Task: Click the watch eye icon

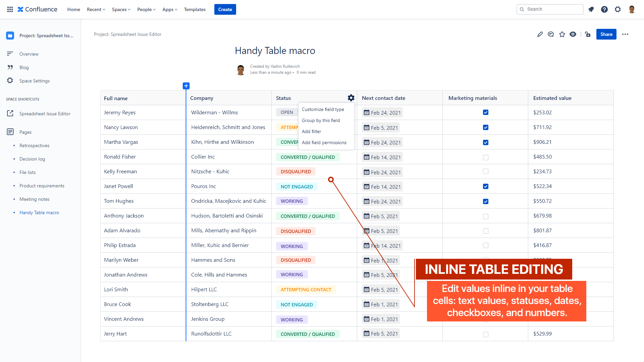Action: click(x=573, y=34)
